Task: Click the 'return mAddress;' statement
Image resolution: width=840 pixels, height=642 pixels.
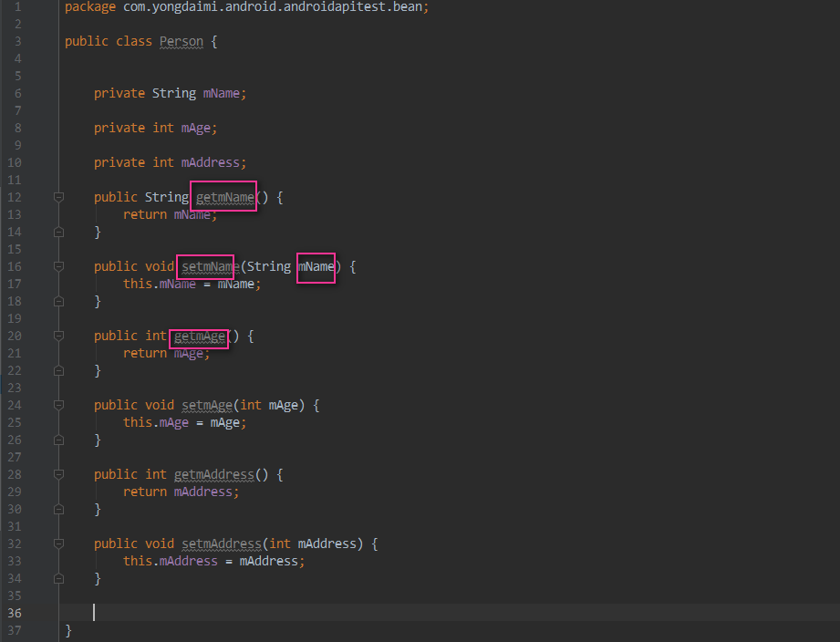Action: [181, 492]
